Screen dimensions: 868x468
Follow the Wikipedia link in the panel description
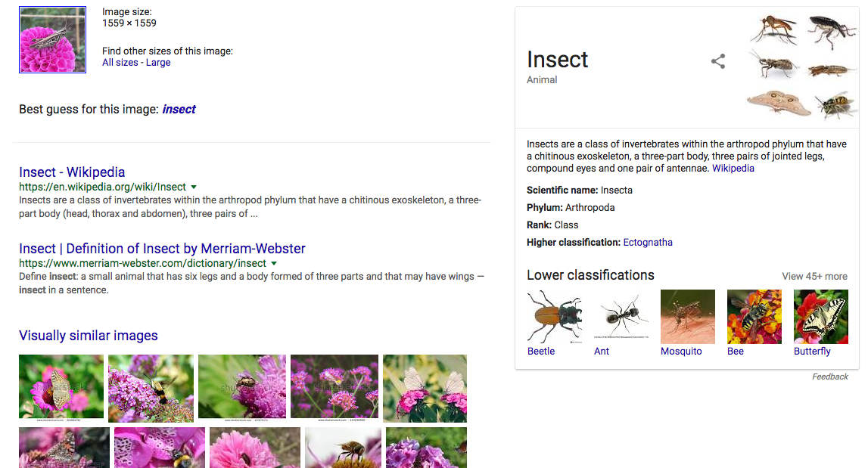(x=733, y=168)
